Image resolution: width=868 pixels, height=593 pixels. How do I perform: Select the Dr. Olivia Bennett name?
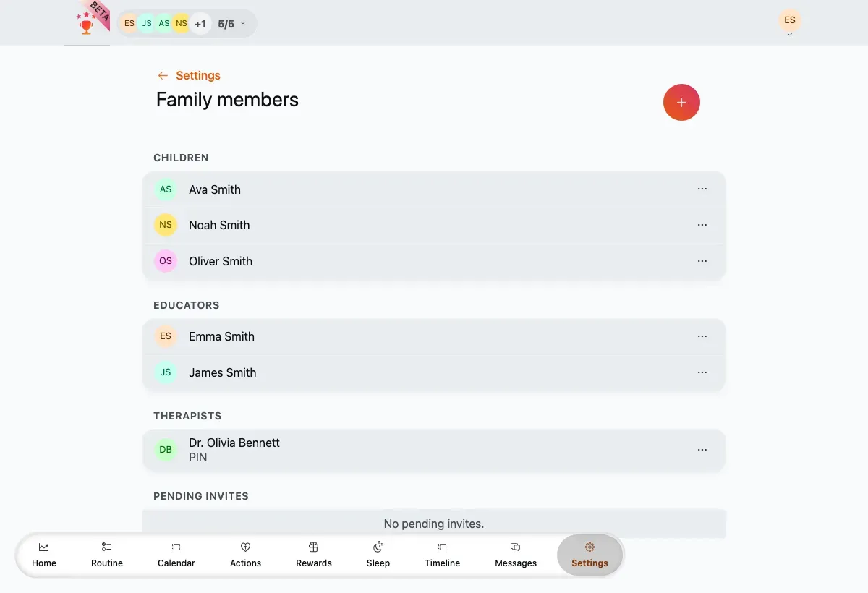pos(234,443)
